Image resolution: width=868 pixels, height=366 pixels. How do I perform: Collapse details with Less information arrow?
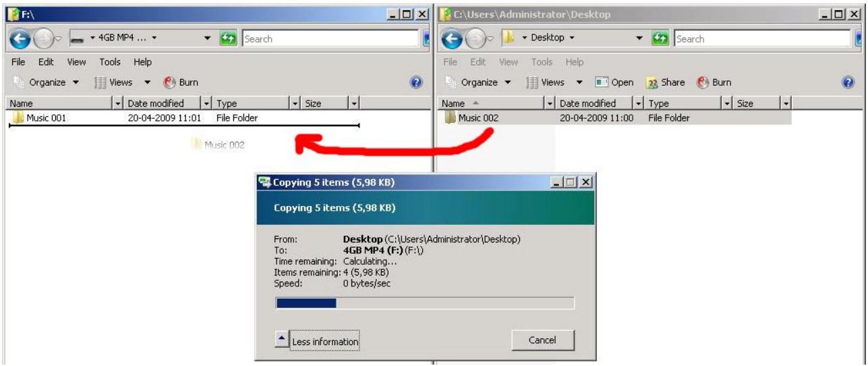click(283, 340)
